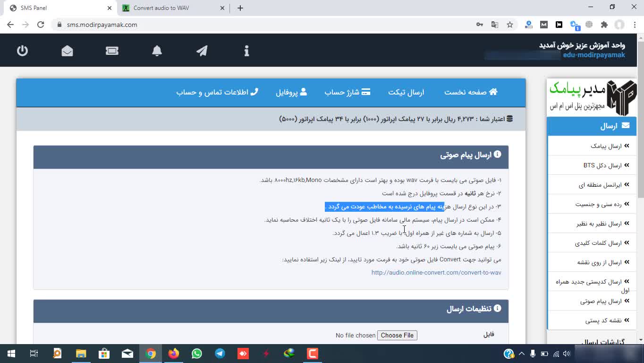Image resolution: width=644 pixels, height=363 pixels.
Task: Click the blue extension icon with badge 1
Action: click(575, 25)
